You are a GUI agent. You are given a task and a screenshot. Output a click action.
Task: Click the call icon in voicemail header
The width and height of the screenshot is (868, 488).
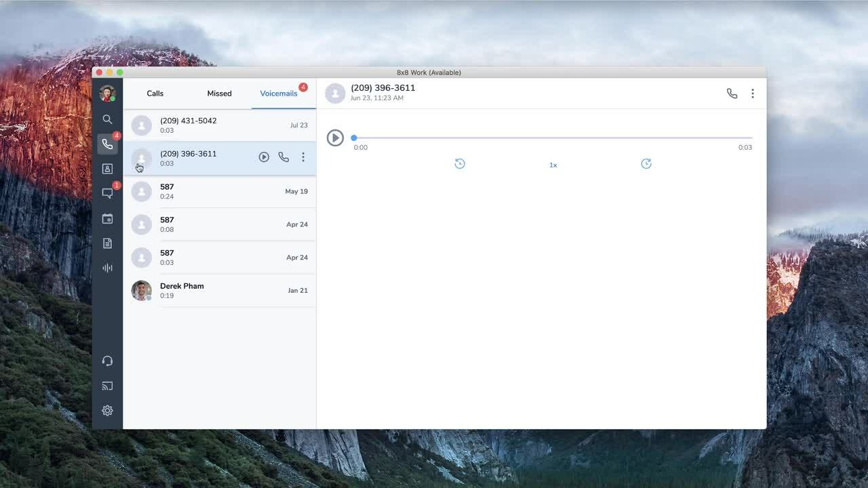click(732, 94)
